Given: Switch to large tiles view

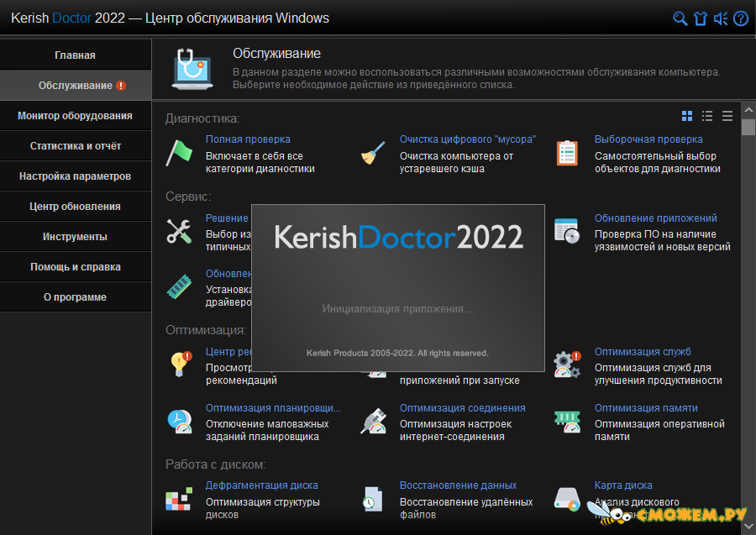Looking at the screenshot, I should 687,116.
